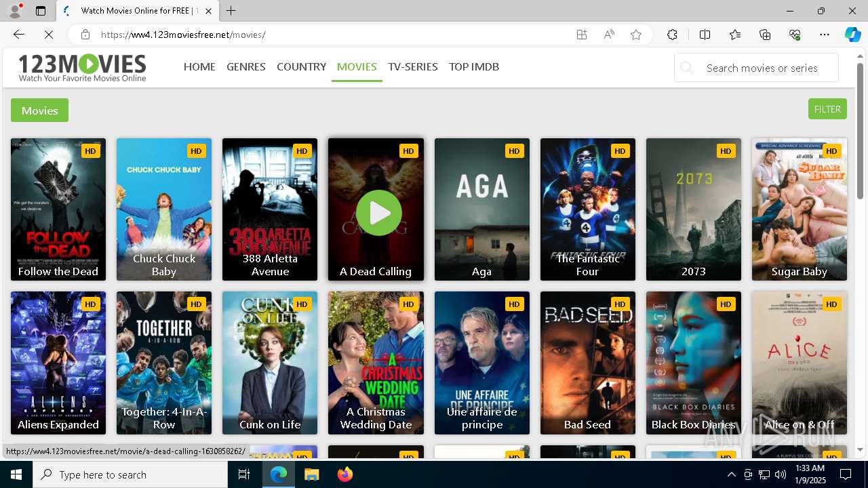Click the Edge icon in the taskbar
This screenshot has width=868, height=488.
point(279,474)
